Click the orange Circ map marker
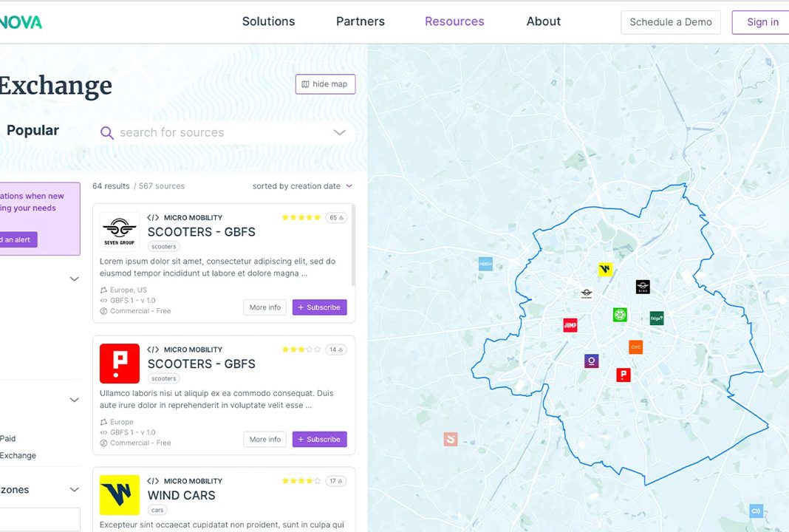This screenshot has height=532, width=789. 635,347
